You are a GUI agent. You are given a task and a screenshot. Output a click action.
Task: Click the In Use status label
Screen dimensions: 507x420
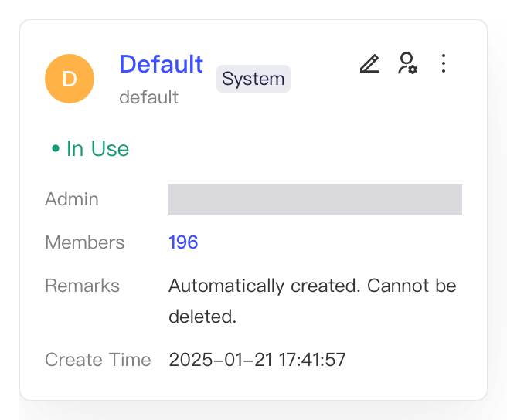[x=90, y=148]
